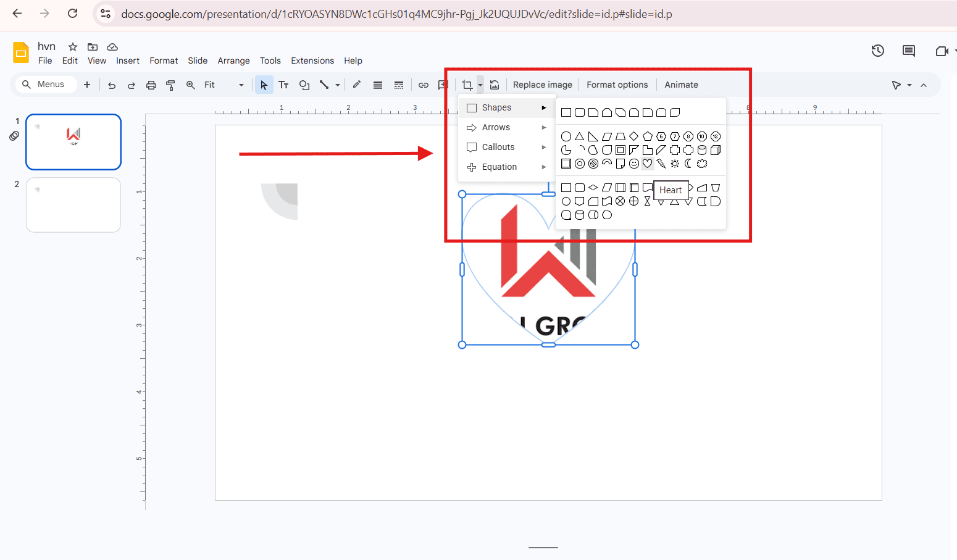Open the Shapes submenu
957x560 pixels.
(506, 107)
